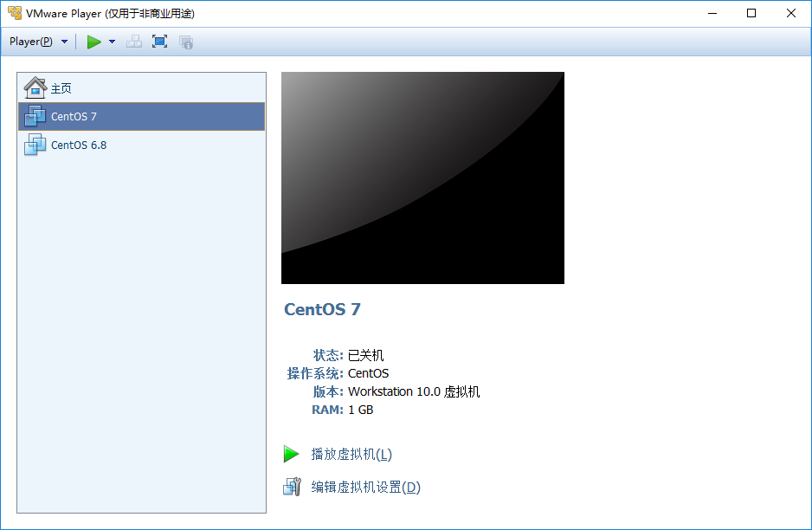Screen dimensions: 812x530
Task: Open the Player(P) dropdown arrow
Action: (x=64, y=41)
